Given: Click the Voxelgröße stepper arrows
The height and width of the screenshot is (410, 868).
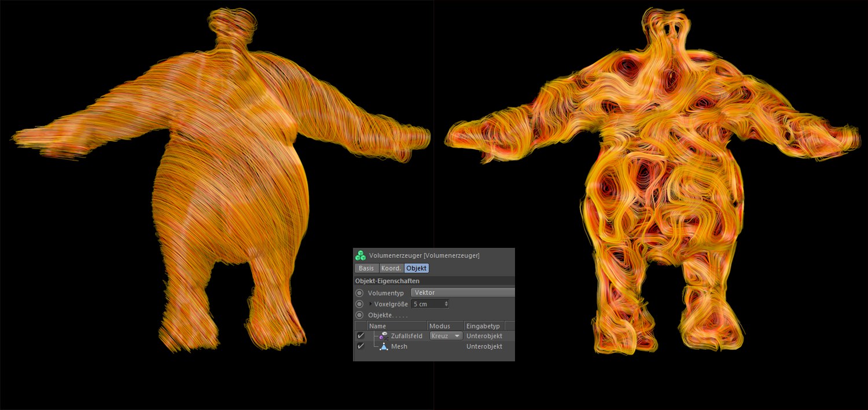Looking at the screenshot, I should tap(446, 304).
